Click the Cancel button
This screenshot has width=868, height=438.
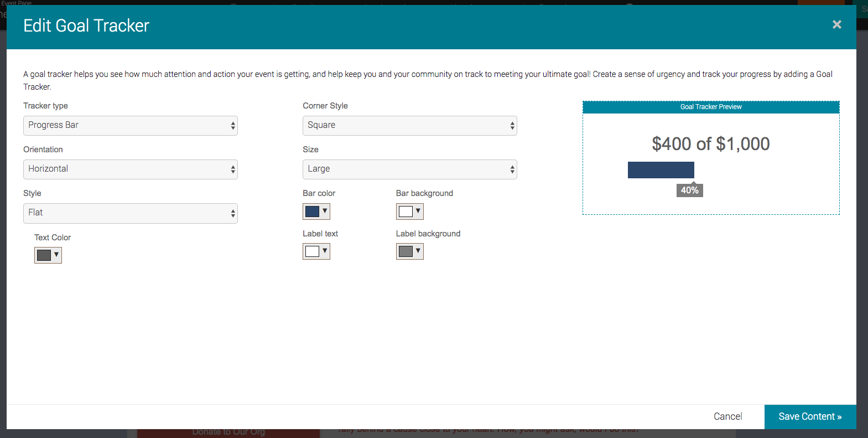coord(727,416)
